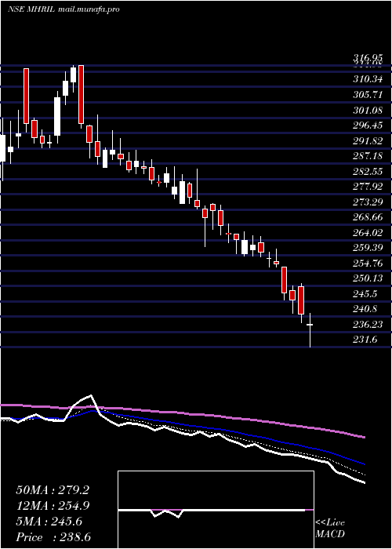The height and width of the screenshot is (549, 392).
Task: Click the tall red candle near 316.95 peak
Action: [82, 96]
